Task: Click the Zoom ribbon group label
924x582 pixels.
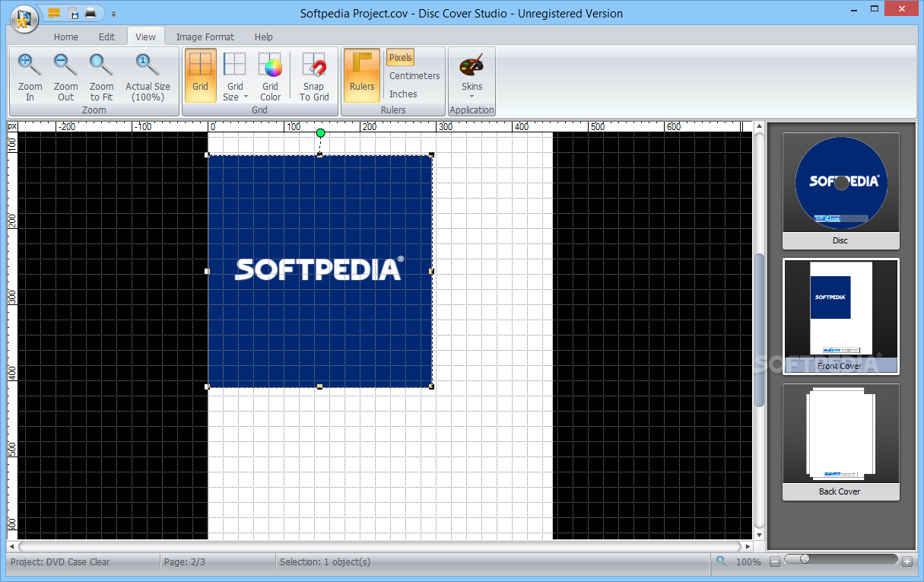Action: [x=94, y=110]
